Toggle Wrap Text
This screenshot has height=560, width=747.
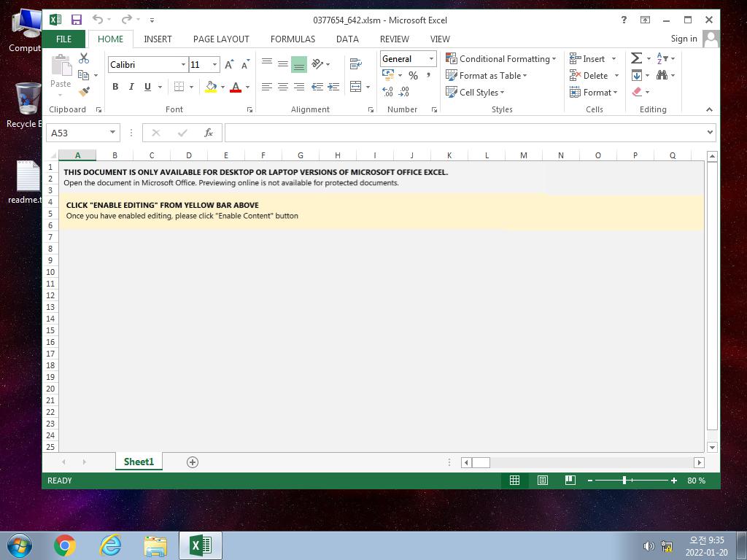pos(355,64)
